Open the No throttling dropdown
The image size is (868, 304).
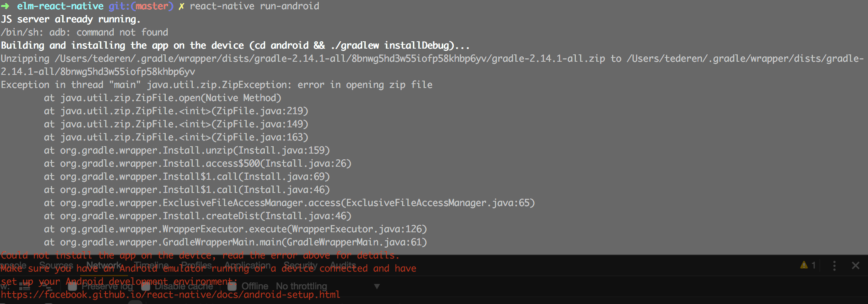click(328, 286)
